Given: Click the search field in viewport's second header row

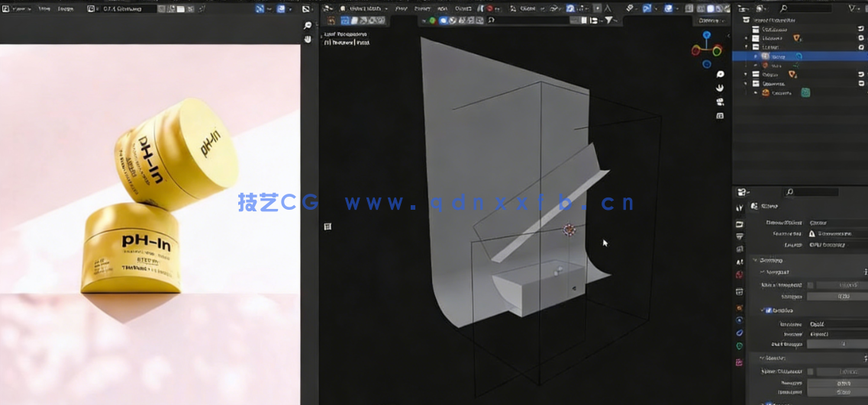Looking at the screenshot, I should [528, 20].
